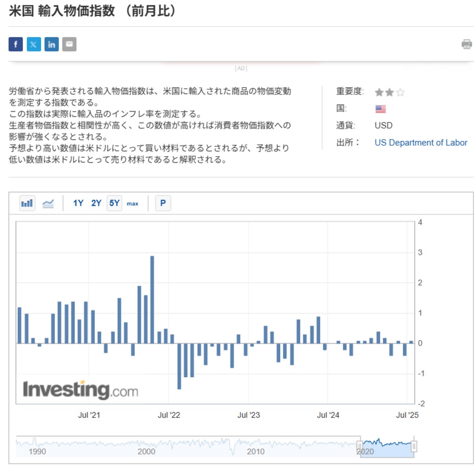Click the left handle of the range slider
476x468 pixels.
tap(360, 446)
